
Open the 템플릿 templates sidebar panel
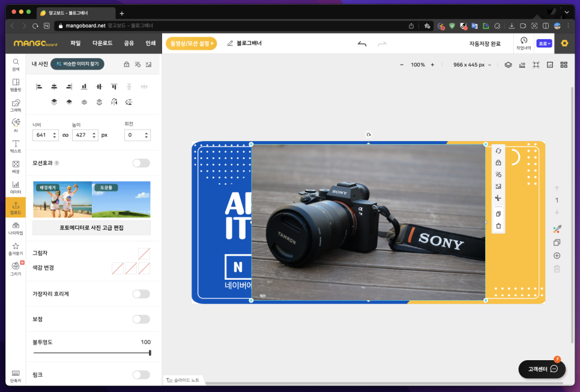click(x=16, y=85)
